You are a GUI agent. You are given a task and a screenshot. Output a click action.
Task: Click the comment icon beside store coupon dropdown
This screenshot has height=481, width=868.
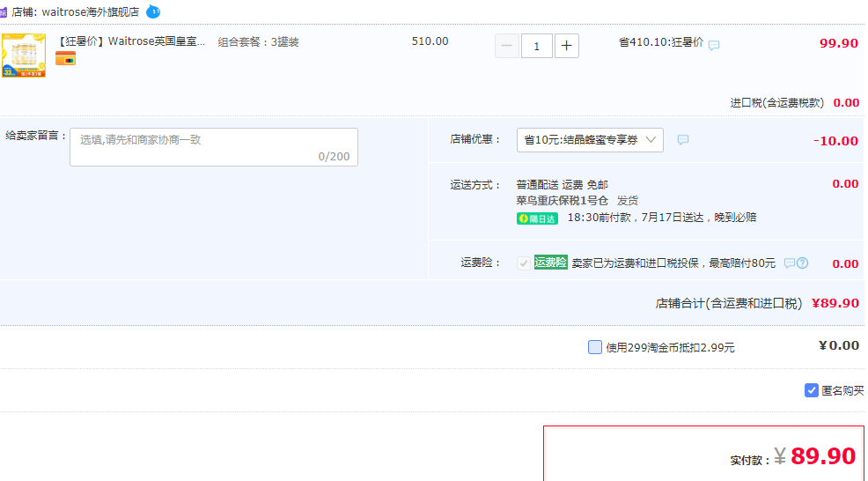683,140
